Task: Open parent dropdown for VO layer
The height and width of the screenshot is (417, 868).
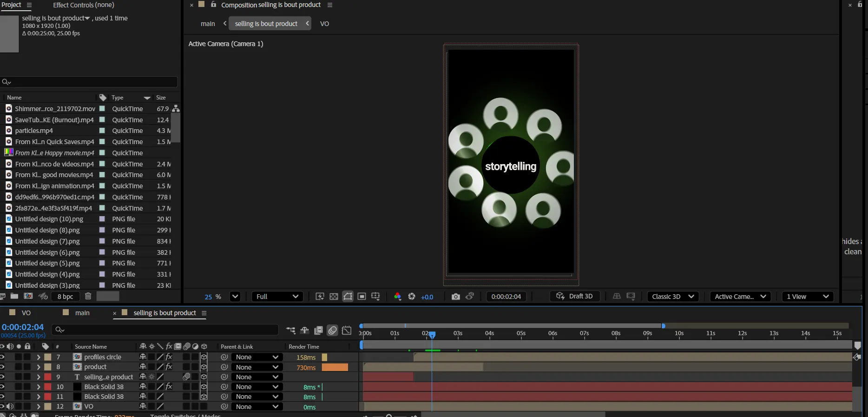Action: pyautogui.click(x=256, y=407)
